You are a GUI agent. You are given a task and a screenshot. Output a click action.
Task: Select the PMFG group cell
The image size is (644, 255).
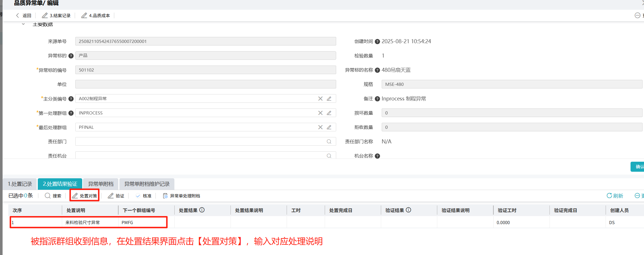146,222
